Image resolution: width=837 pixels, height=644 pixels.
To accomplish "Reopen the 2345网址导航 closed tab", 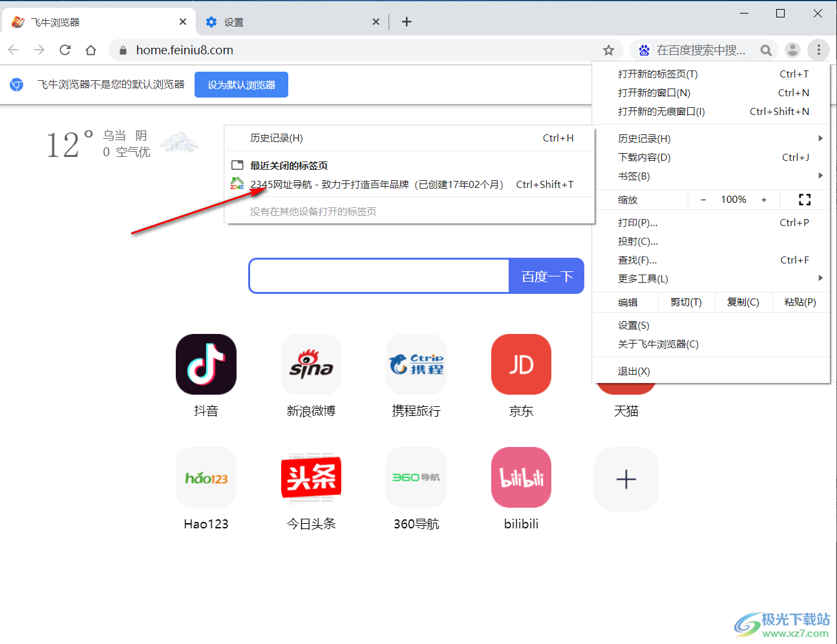I will pyautogui.click(x=409, y=184).
